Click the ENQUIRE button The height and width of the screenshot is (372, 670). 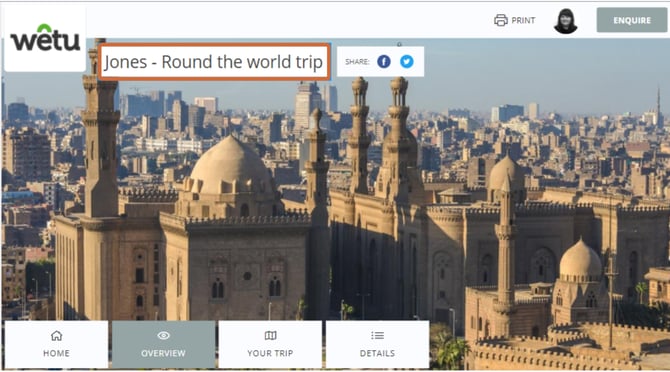pos(632,20)
